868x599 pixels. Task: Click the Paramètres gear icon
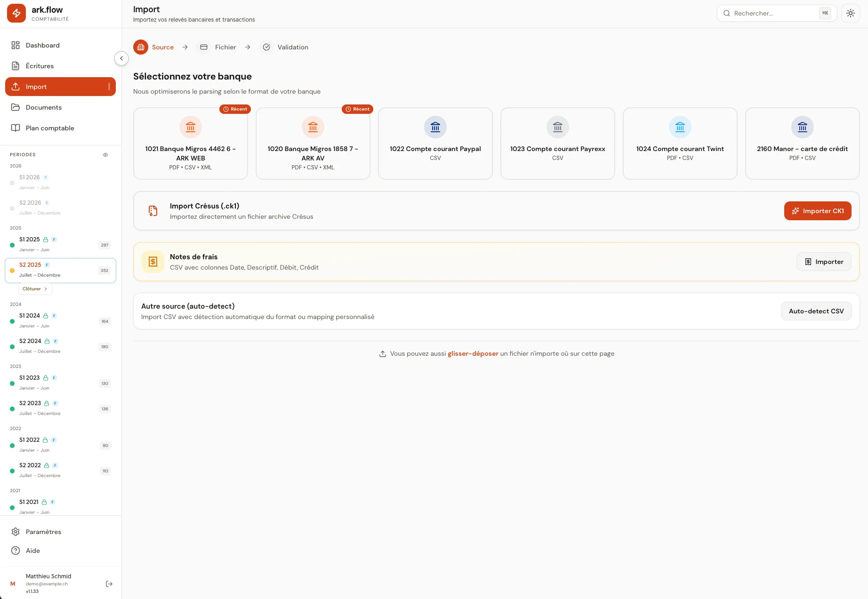[x=16, y=532]
